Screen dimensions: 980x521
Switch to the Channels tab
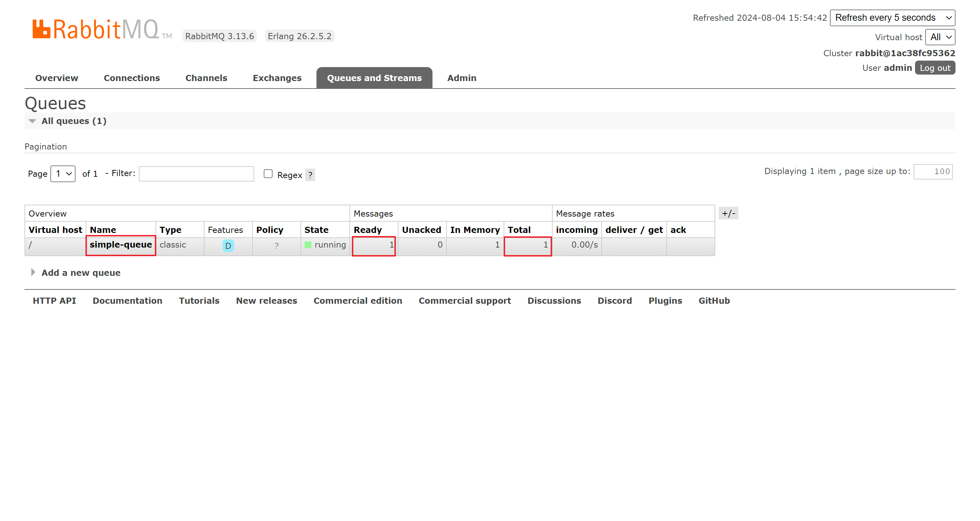206,78
